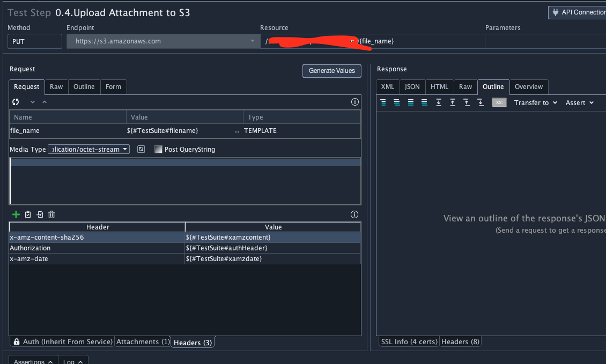Click the clipboard icon in headers toolbar
Image resolution: width=606 pixels, height=364 pixels.
click(x=28, y=214)
